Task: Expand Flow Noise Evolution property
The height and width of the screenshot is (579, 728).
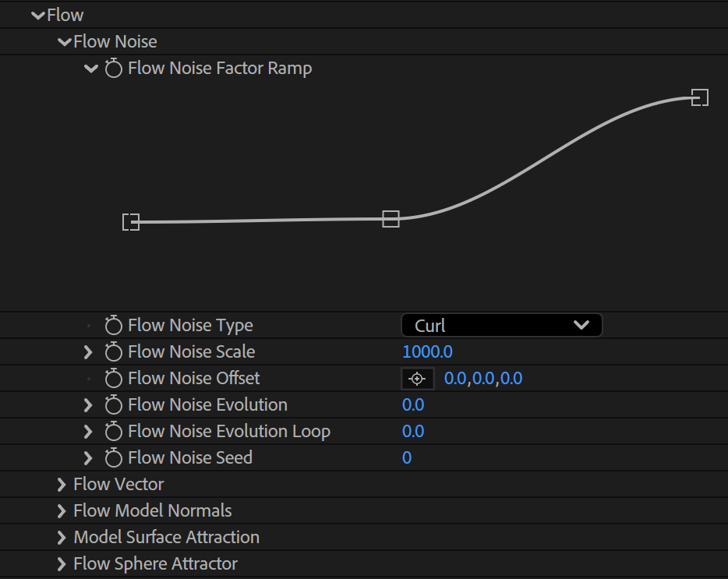Action: click(88, 405)
